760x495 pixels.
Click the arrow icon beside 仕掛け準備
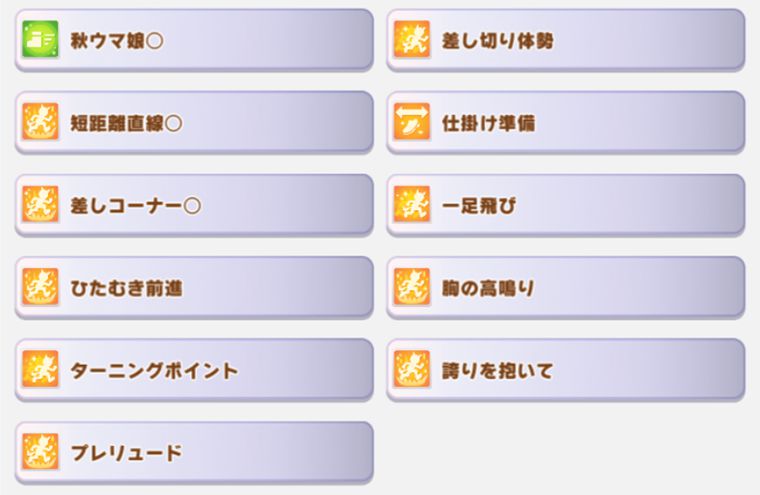click(411, 123)
